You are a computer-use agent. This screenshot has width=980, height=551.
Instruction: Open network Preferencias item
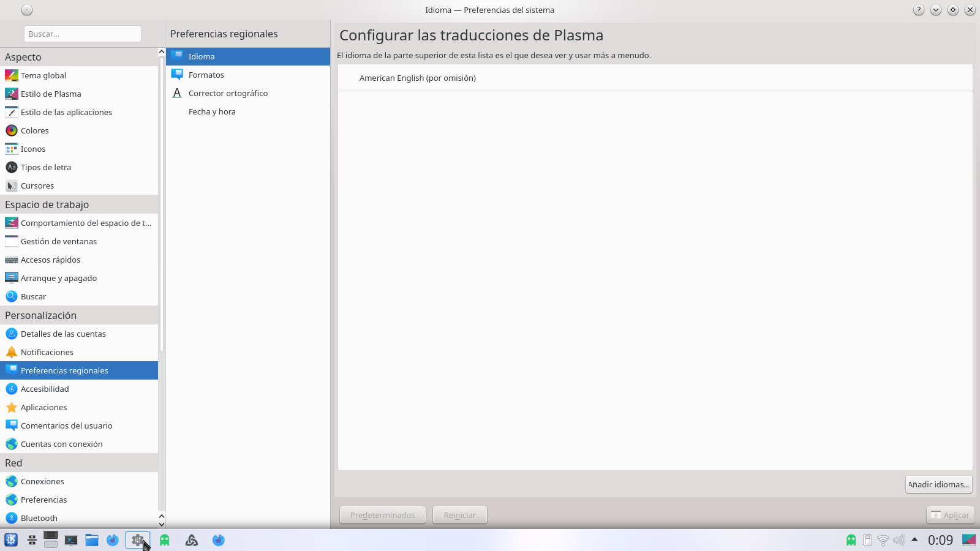[x=79, y=500]
